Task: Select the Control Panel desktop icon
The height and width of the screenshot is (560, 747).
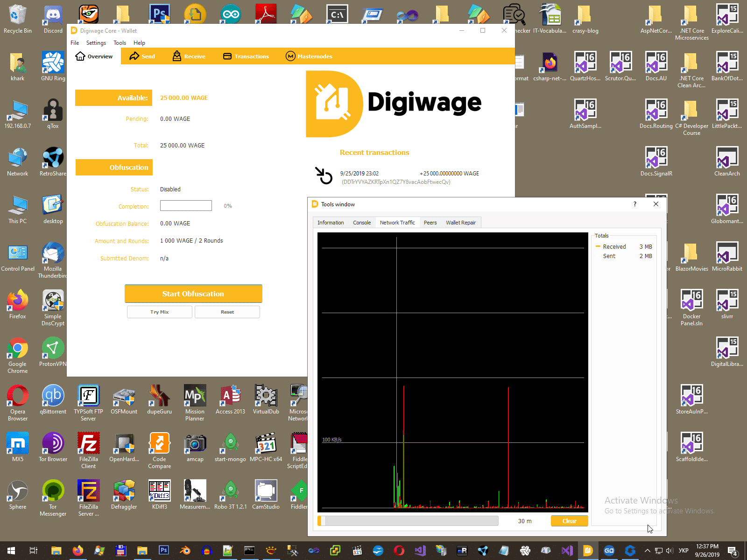Action: tap(18, 257)
